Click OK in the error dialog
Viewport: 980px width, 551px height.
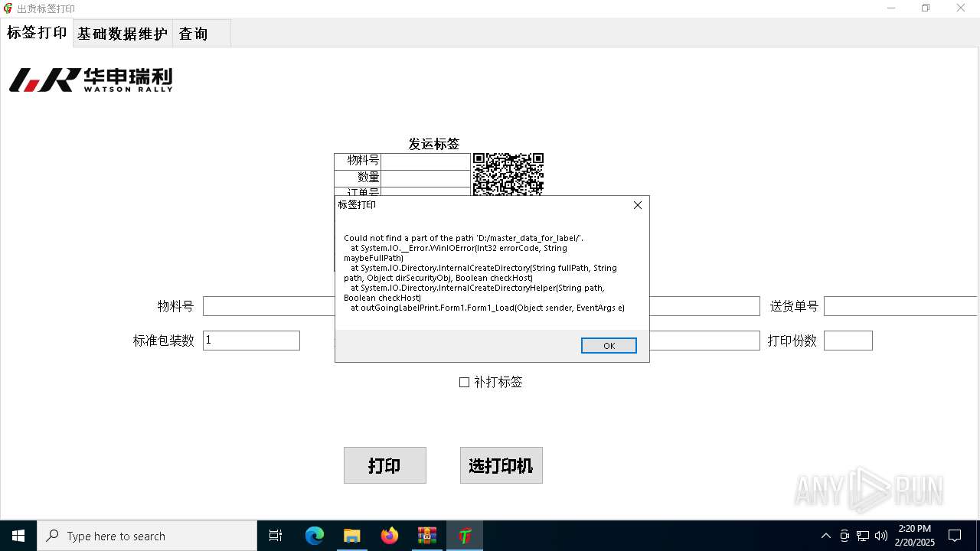(x=609, y=346)
